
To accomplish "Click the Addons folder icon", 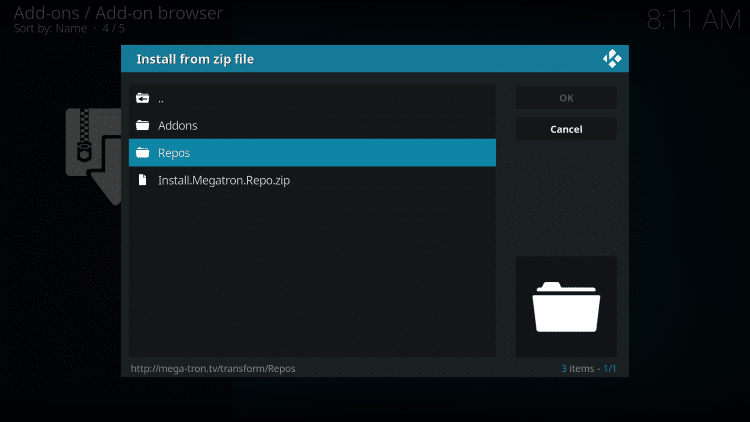I will click(142, 126).
